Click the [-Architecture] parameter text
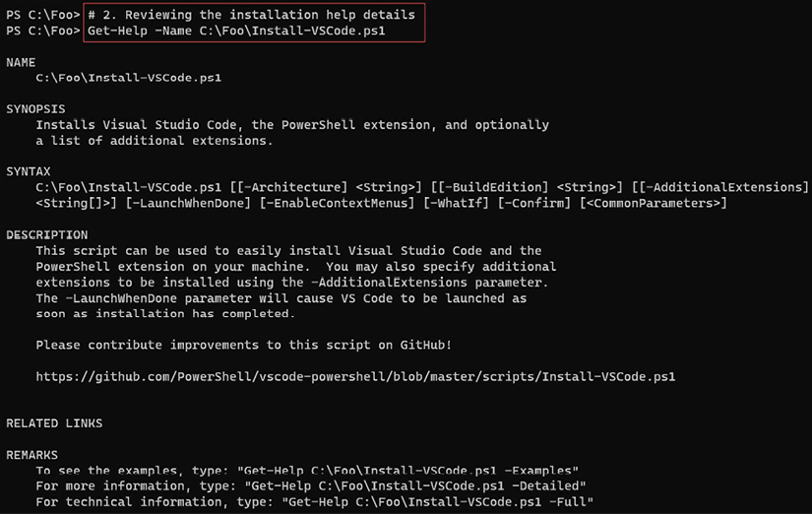The image size is (812, 514). (x=292, y=187)
